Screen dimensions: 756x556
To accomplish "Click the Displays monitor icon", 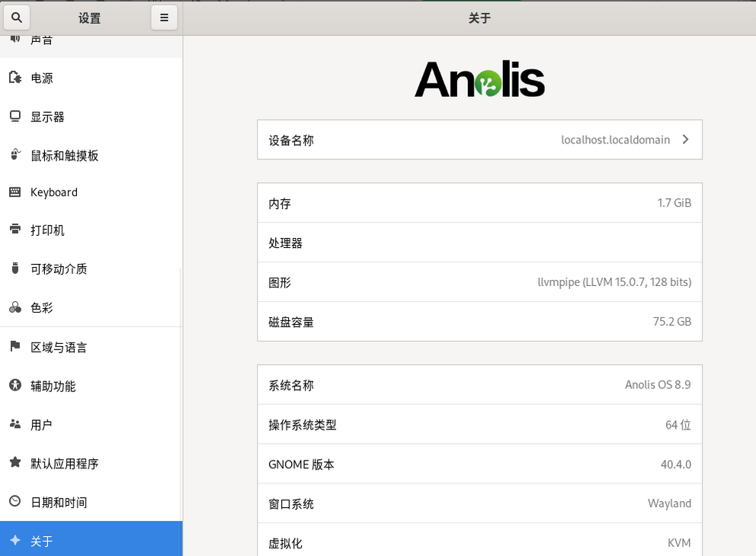I will tap(14, 117).
